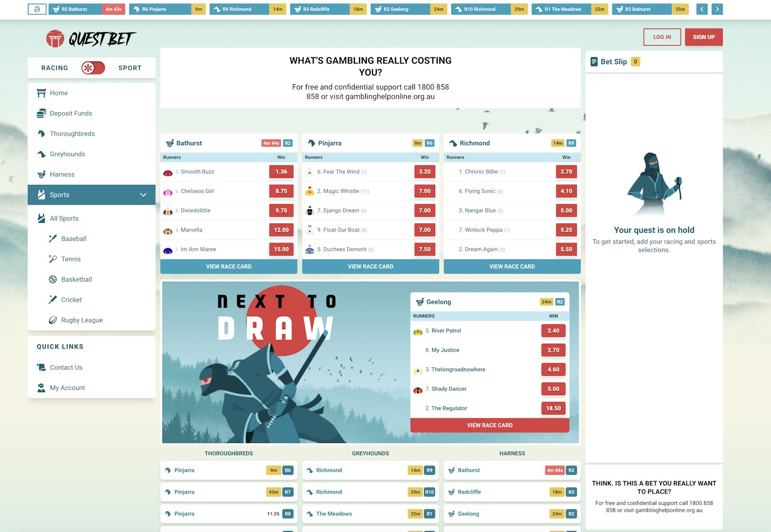Switch the toggle from Racing to Sport
771x532 pixels.
(x=93, y=68)
